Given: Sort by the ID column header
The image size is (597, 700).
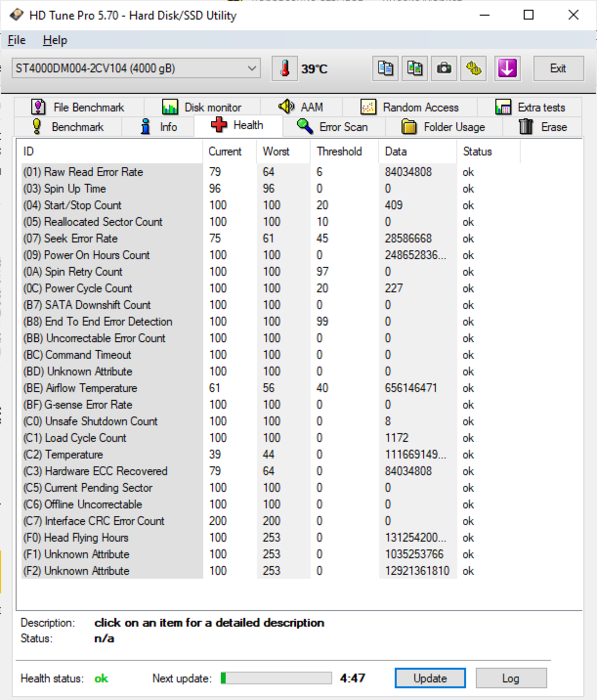Looking at the screenshot, I should pos(110,151).
